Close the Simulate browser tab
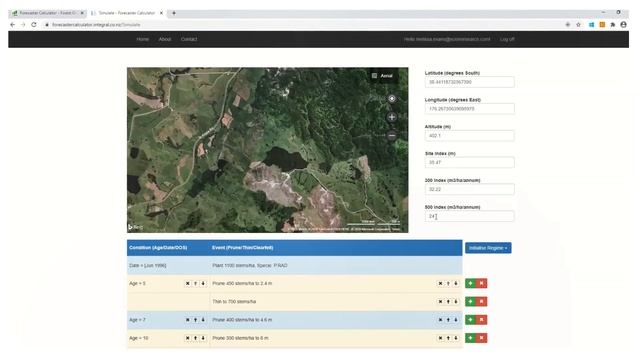Image resolution: width=640 pixels, height=360 pixels. [x=161, y=13]
